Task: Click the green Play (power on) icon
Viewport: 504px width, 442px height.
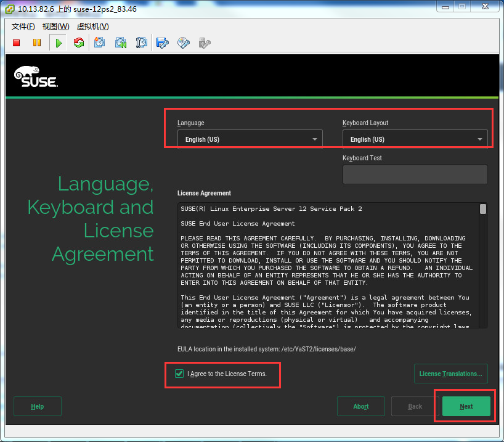Action: tap(58, 43)
